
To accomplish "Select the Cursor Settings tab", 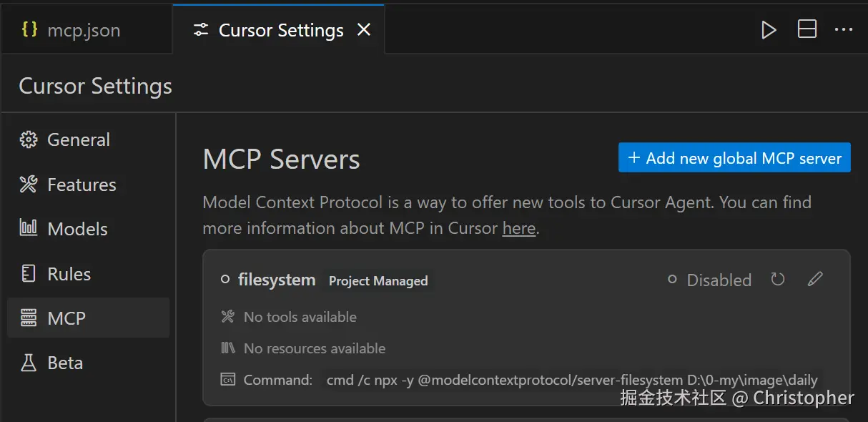I will coord(280,31).
